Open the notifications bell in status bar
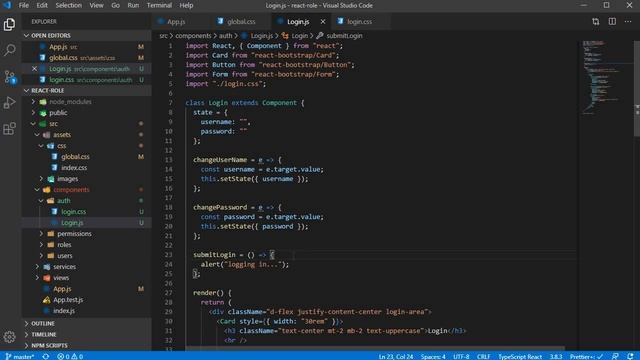 [631, 356]
